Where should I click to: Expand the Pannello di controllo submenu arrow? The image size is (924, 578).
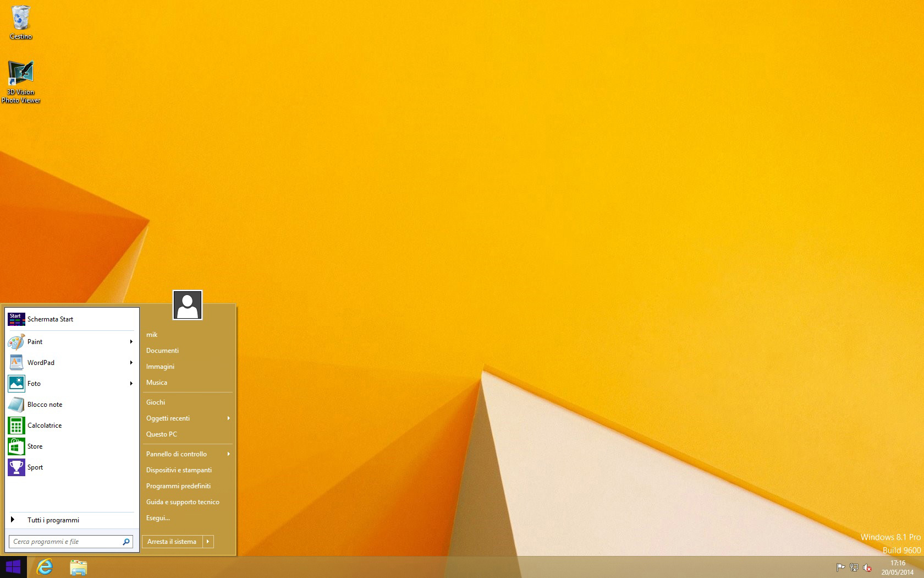pyautogui.click(x=228, y=454)
